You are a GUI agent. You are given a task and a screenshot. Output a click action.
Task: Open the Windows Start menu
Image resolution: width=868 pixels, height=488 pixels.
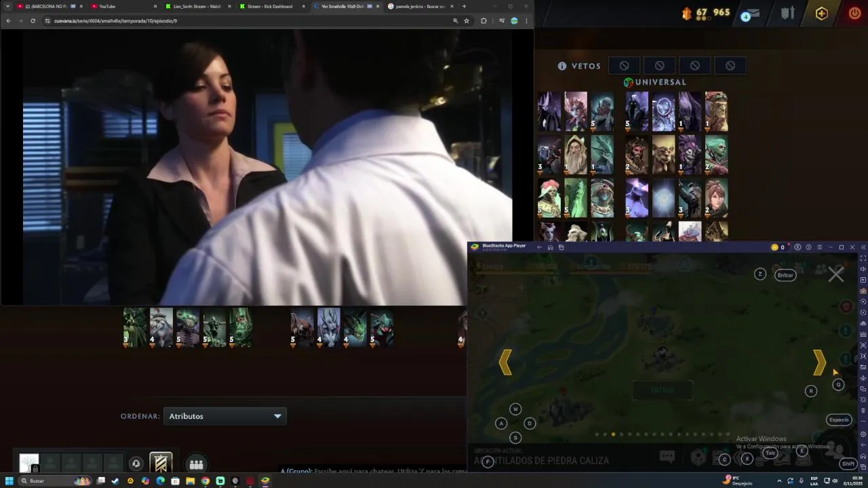pos(9,481)
